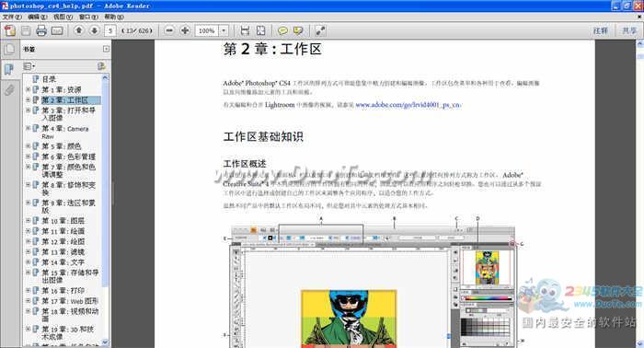Expand the 第 17 章: Web 图形 bookmark
The width and height of the screenshot is (644, 348).
click(28, 301)
